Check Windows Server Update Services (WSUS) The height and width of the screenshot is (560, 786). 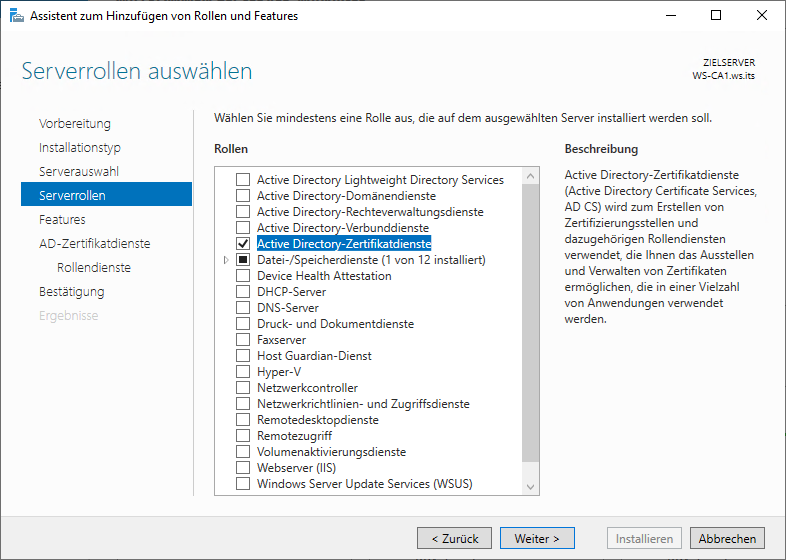(243, 484)
